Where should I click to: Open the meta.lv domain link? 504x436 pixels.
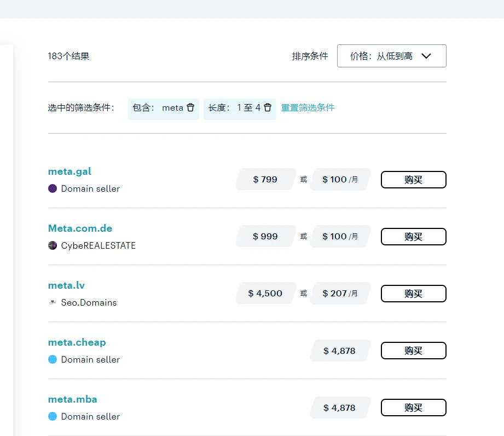coord(66,285)
